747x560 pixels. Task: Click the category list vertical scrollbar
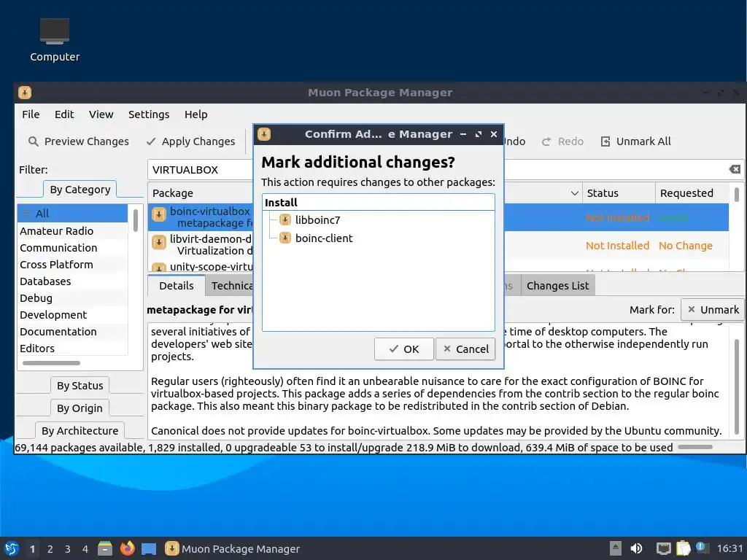[135, 220]
